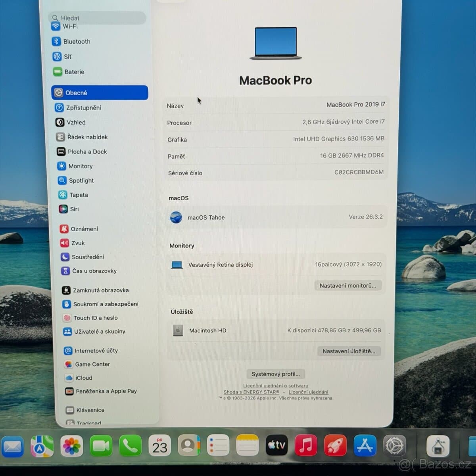Open the Systémový profil report
The image size is (476, 476).
(x=276, y=374)
